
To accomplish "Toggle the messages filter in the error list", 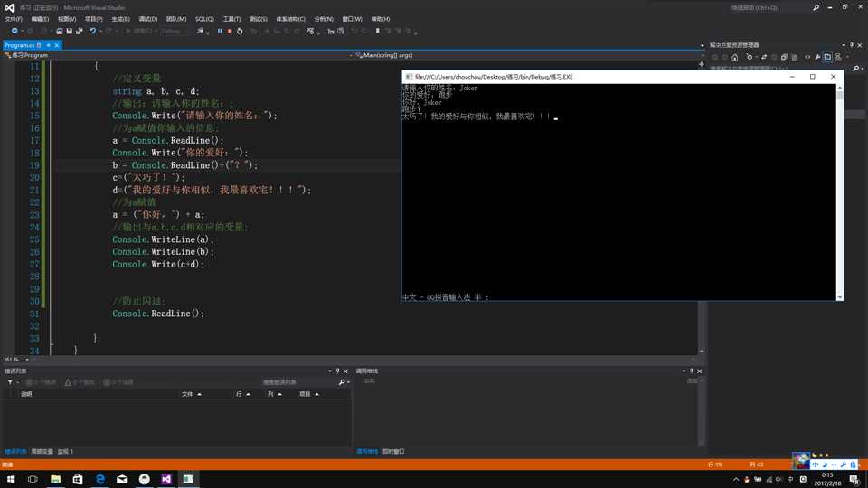I will coord(118,382).
